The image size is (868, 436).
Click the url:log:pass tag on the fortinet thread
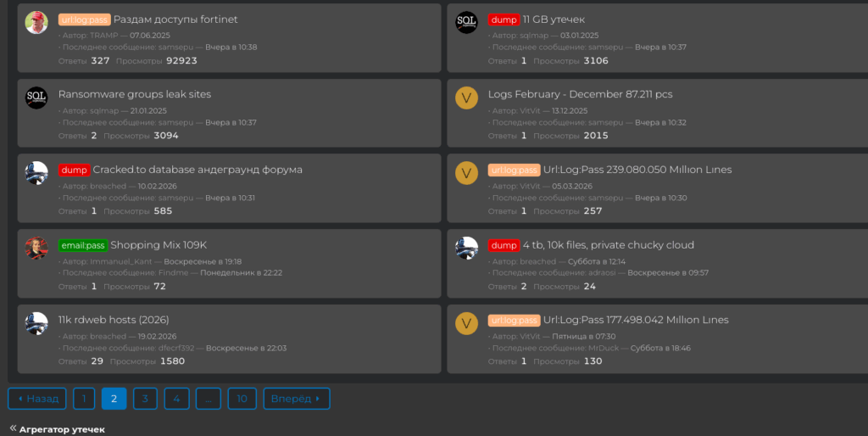[x=84, y=20]
